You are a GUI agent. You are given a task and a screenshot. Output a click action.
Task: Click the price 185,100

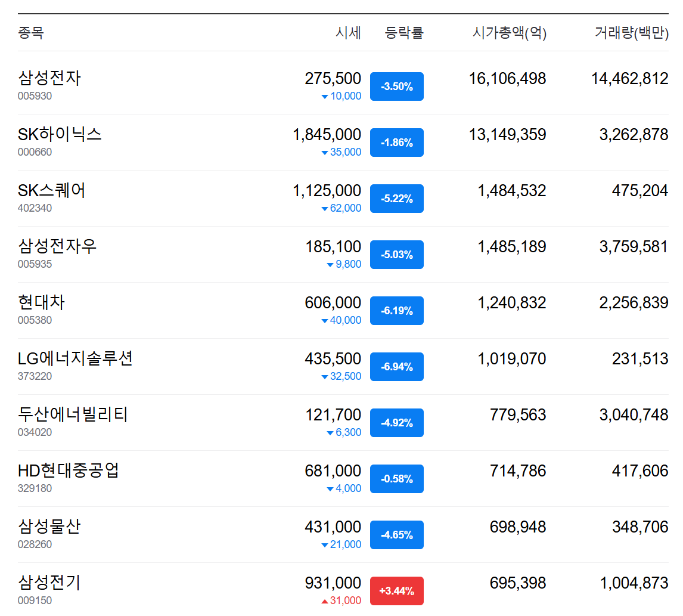tap(333, 247)
